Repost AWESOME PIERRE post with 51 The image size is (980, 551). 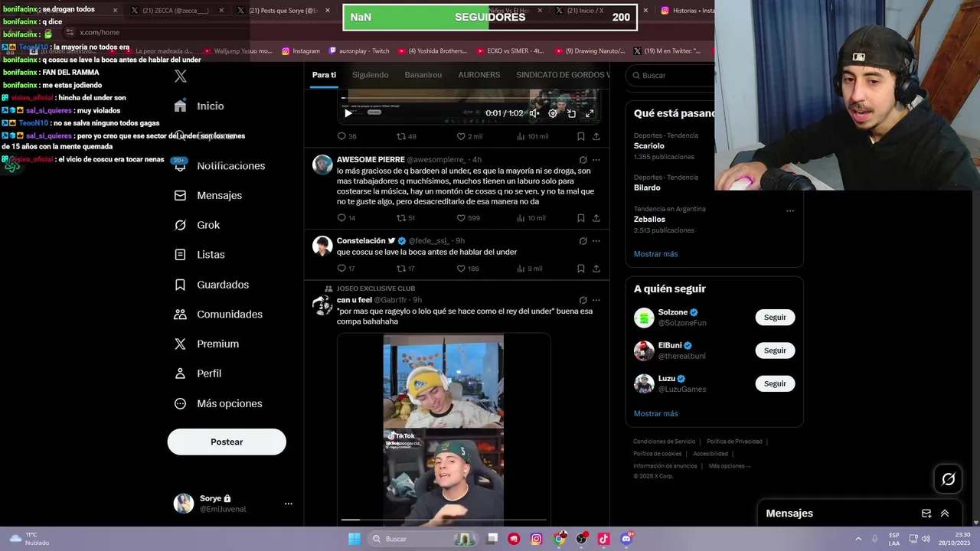[x=405, y=218]
